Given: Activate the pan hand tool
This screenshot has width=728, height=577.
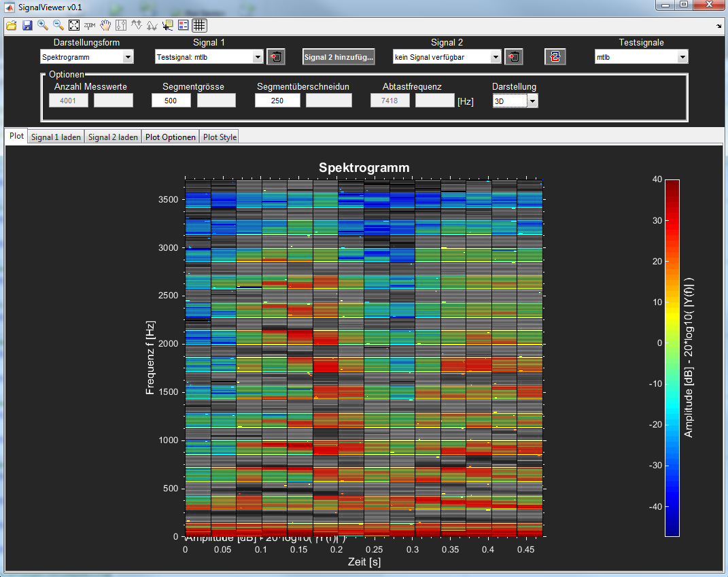Looking at the screenshot, I should point(105,26).
